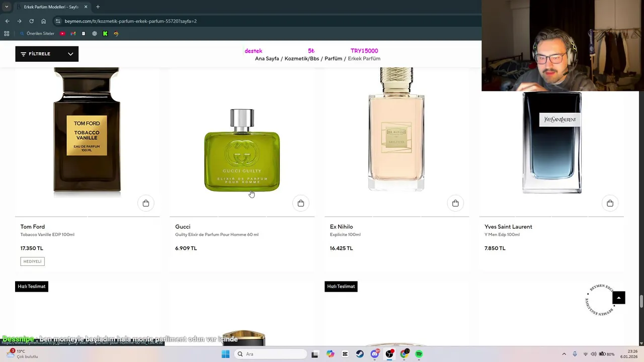Open the Windows Start menu
The width and height of the screenshot is (644, 362).
225,354
